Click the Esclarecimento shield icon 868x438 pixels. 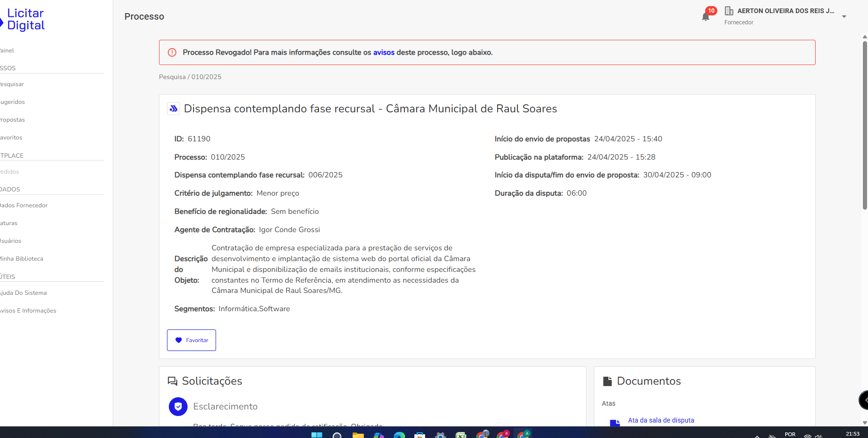coord(178,407)
